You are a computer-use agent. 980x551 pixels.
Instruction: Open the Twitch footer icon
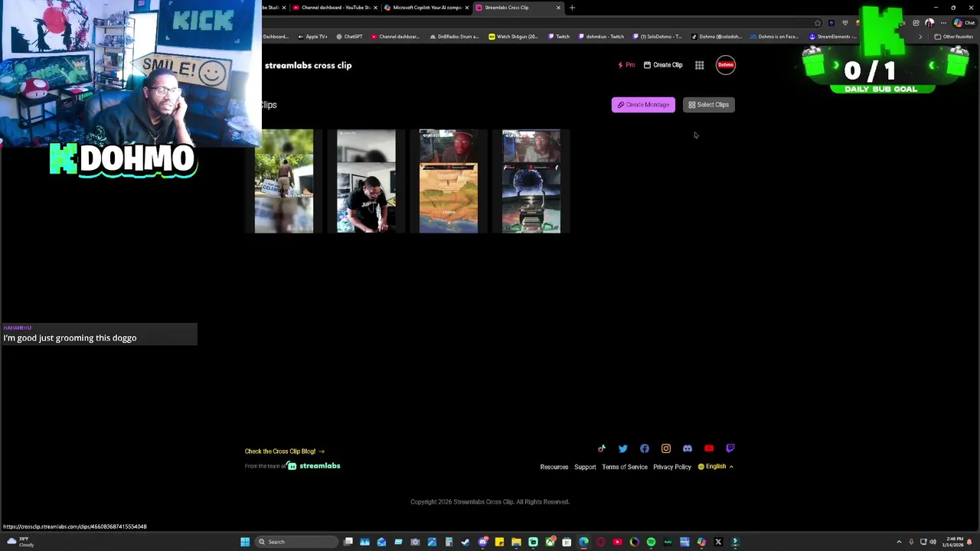[730, 448]
